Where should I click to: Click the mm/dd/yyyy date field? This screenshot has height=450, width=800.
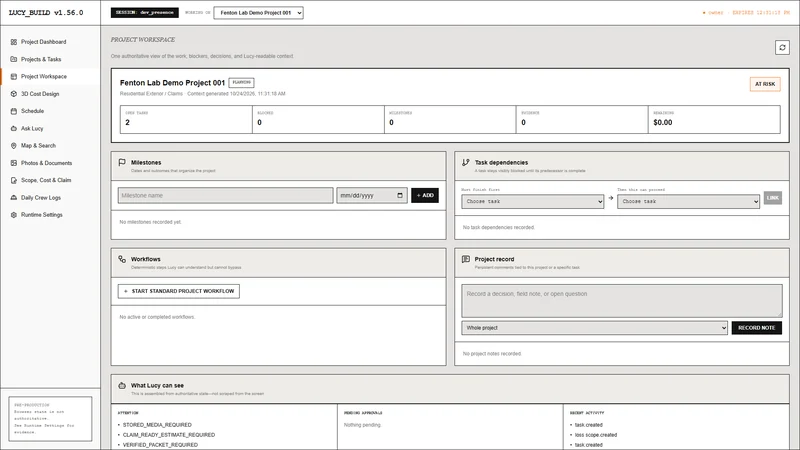(371, 195)
